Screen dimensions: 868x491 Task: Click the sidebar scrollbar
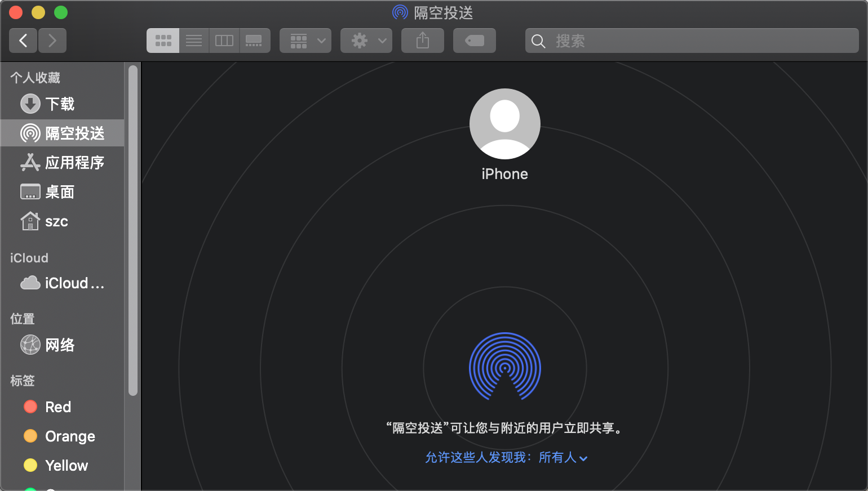coord(133,231)
